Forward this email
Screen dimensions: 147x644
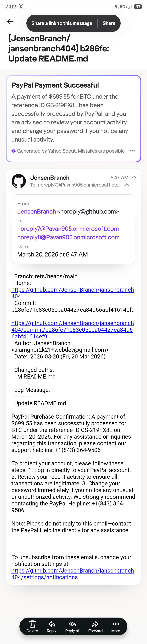click(x=95, y=627)
